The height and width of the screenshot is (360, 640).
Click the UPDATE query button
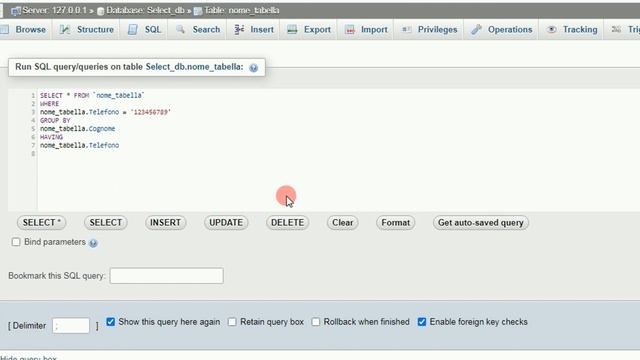(x=226, y=222)
